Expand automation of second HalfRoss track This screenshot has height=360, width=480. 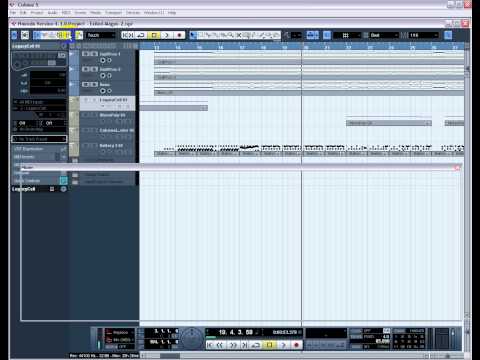(71, 69)
